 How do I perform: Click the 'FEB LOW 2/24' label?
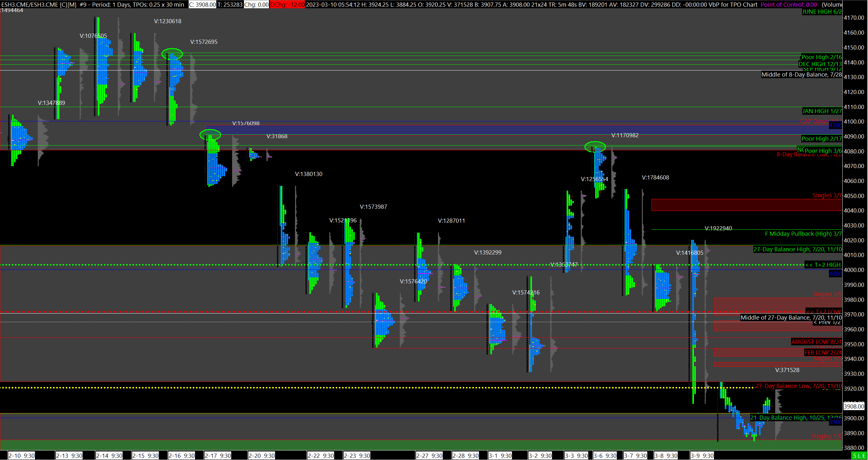point(823,353)
